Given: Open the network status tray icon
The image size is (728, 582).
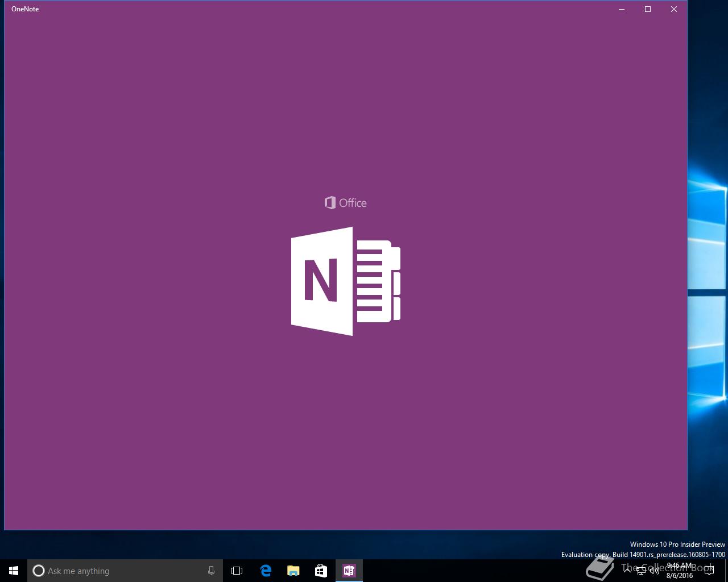Looking at the screenshot, I should (x=641, y=571).
